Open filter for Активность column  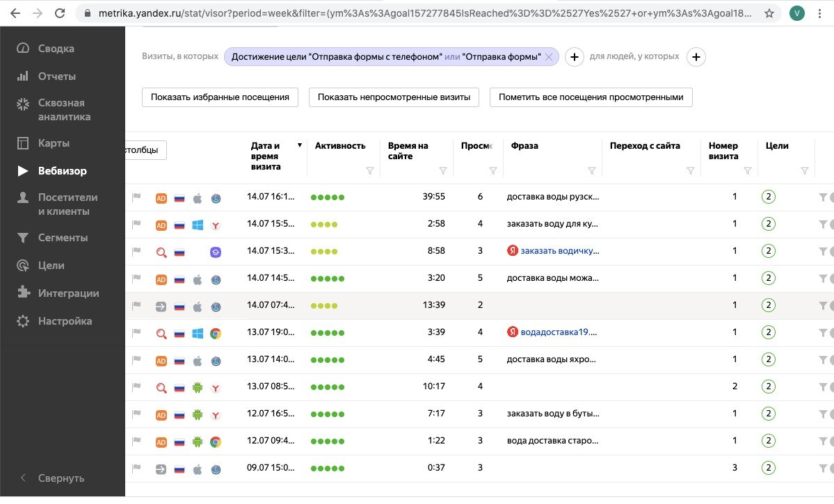pyautogui.click(x=369, y=171)
